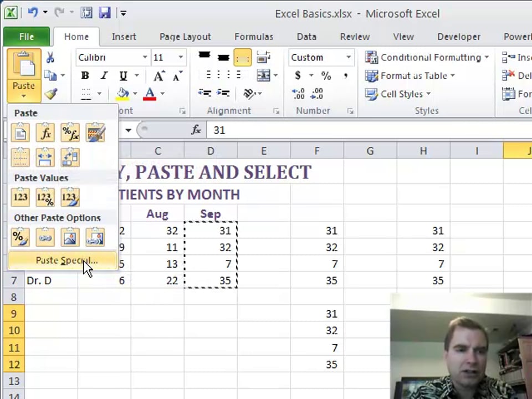The width and height of the screenshot is (532, 399).
Task: Open the Name Box dropdown arrow
Action: (x=128, y=130)
